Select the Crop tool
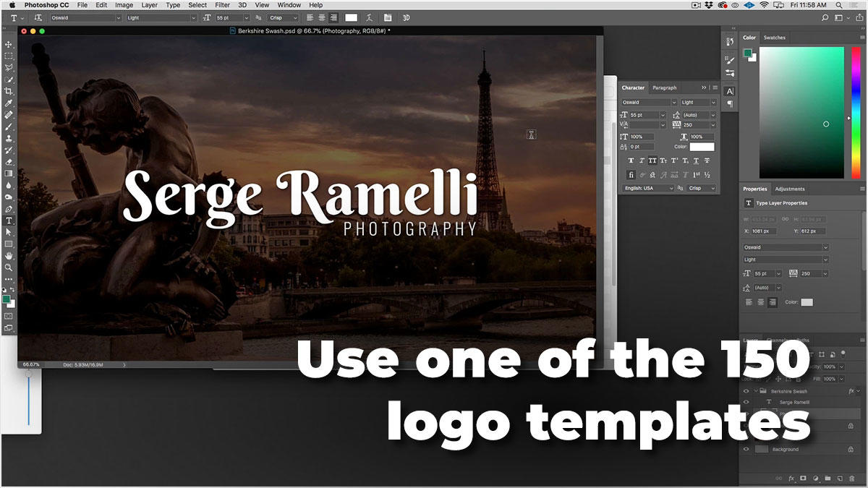This screenshot has height=488, width=868. pos(9,91)
